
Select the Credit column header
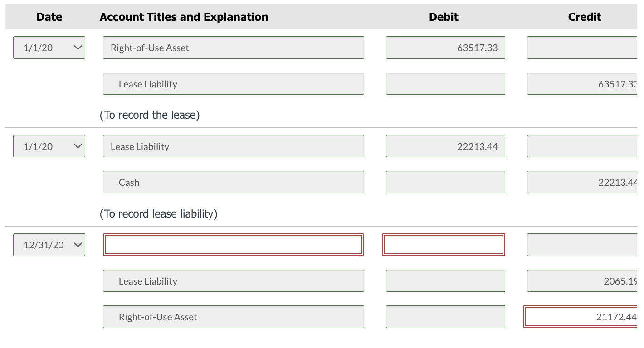[585, 17]
